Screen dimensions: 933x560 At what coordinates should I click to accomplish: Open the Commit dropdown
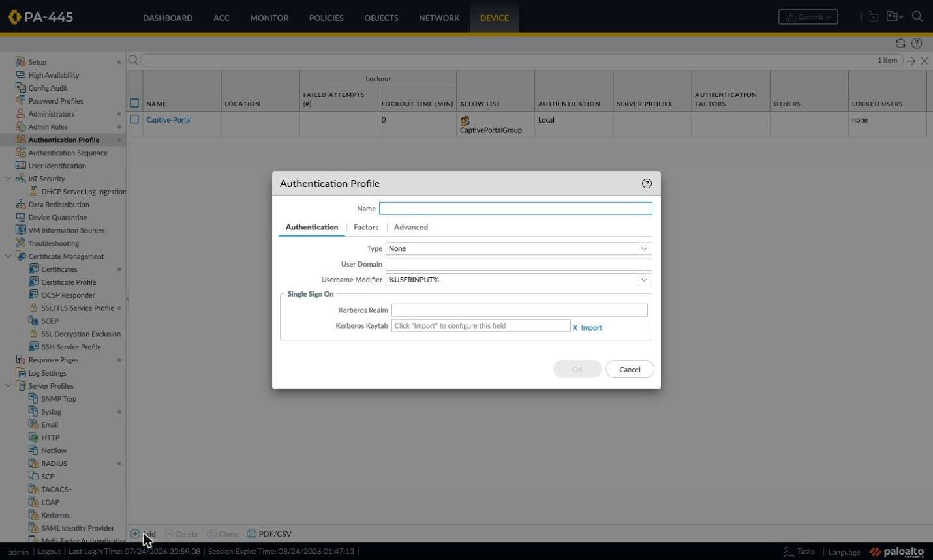click(808, 17)
